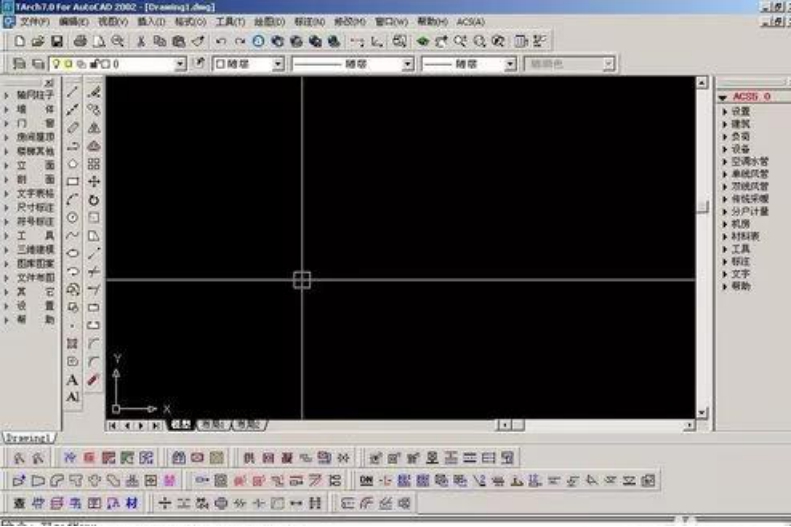Select the Drawing1 document tab
Screen dimensions: 791x527
[x=28, y=438]
